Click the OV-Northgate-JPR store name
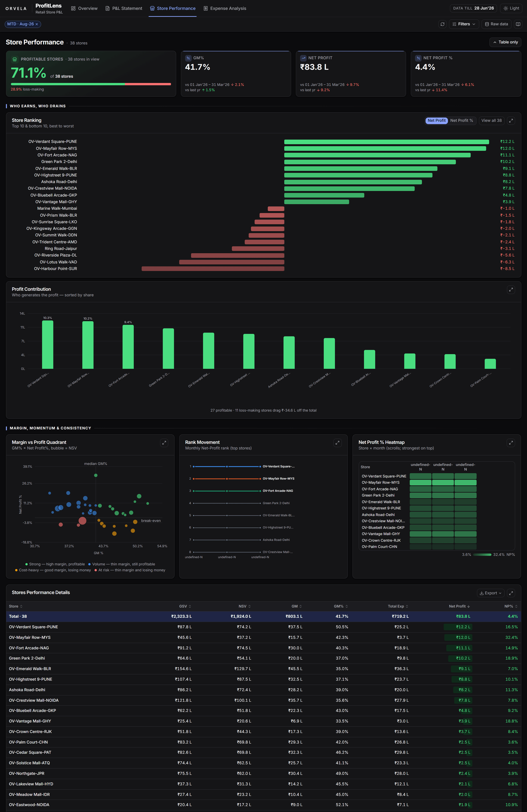 click(27, 774)
